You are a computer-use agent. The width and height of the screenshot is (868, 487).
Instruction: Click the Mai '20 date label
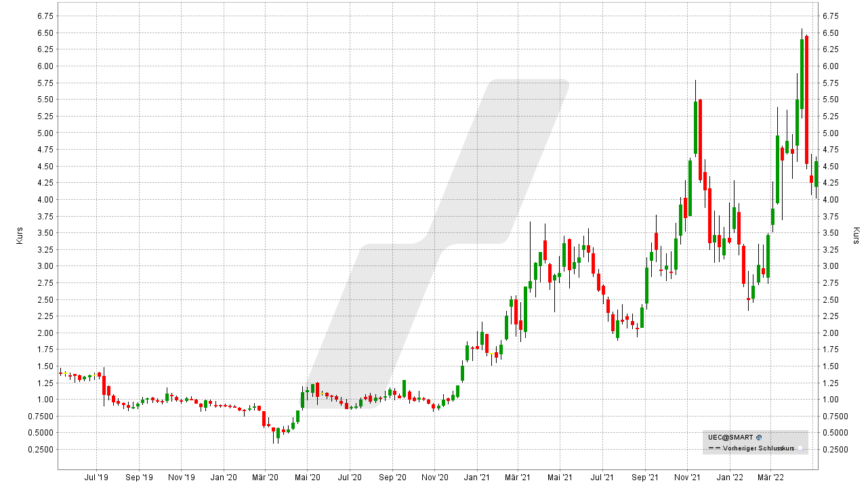pos(306,477)
